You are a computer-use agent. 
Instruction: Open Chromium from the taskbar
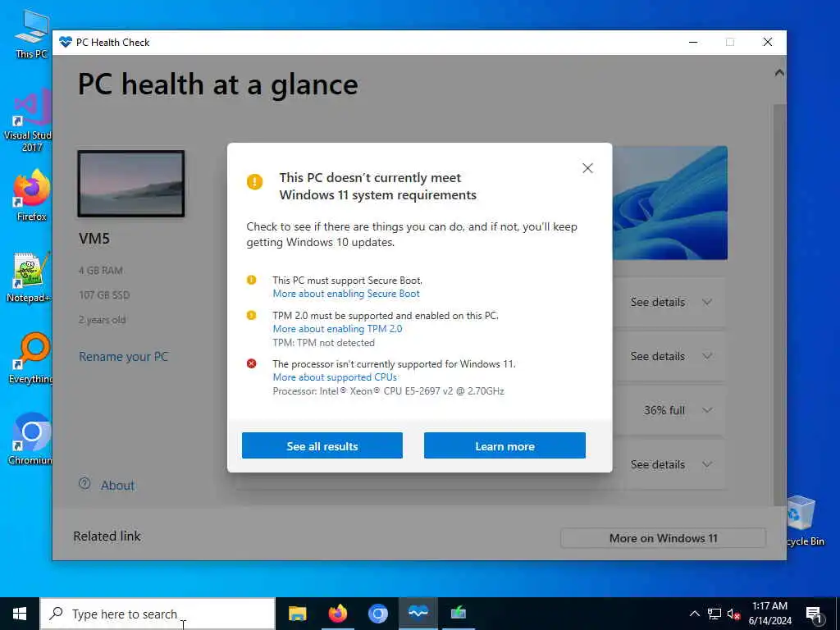[x=377, y=614]
